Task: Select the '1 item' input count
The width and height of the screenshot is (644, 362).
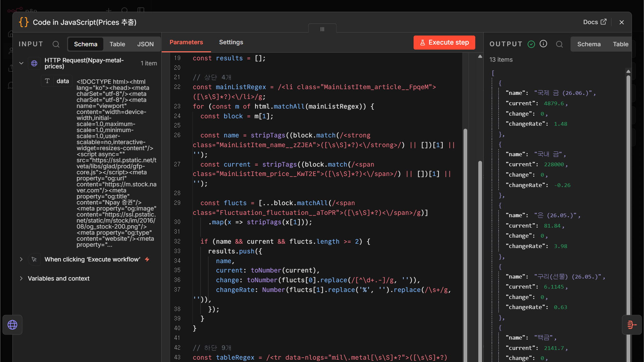Action: pos(149,63)
